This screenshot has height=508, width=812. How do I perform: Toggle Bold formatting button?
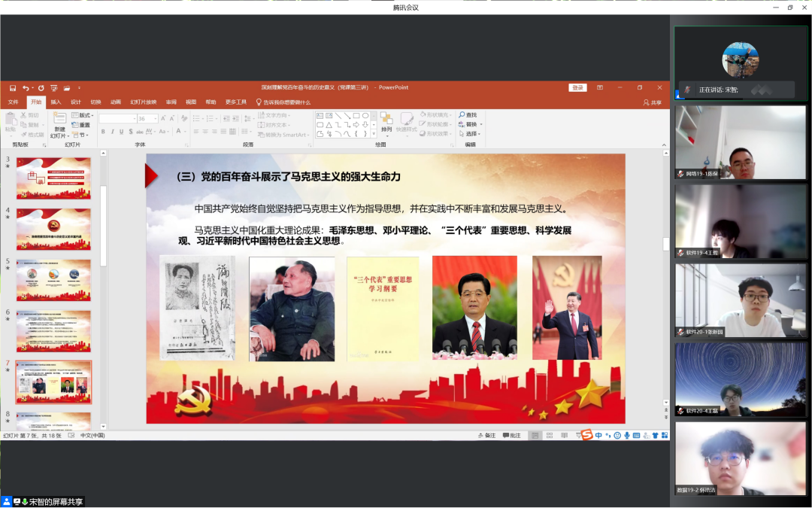coord(103,132)
